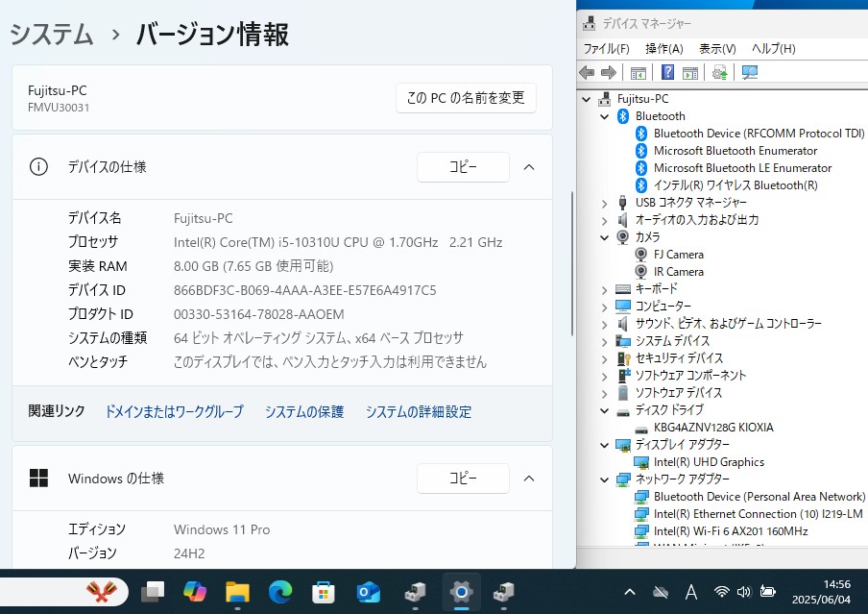Open システムの保護 link
The width and height of the screenshot is (868, 614).
304,411
